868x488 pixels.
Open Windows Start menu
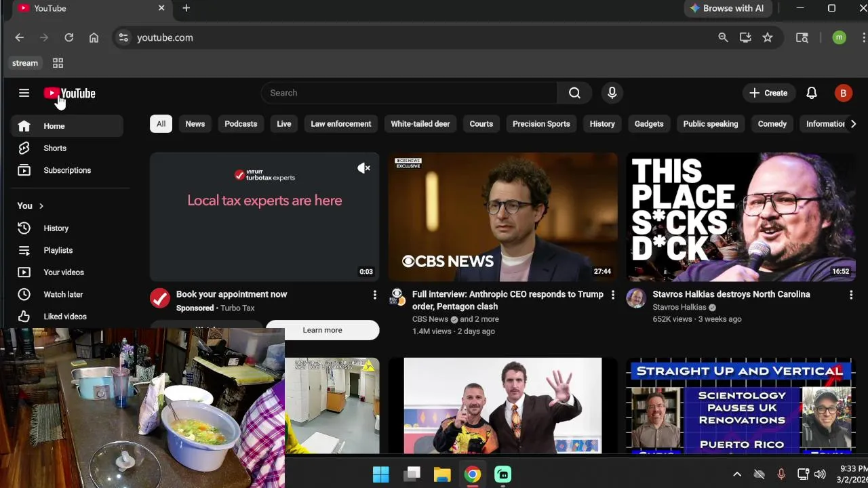click(381, 474)
